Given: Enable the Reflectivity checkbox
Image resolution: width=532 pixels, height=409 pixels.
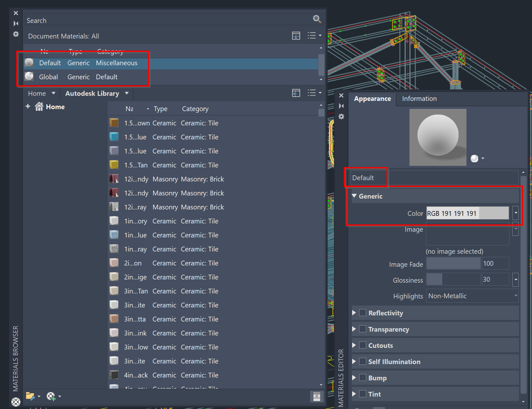Looking at the screenshot, I should coord(363,313).
